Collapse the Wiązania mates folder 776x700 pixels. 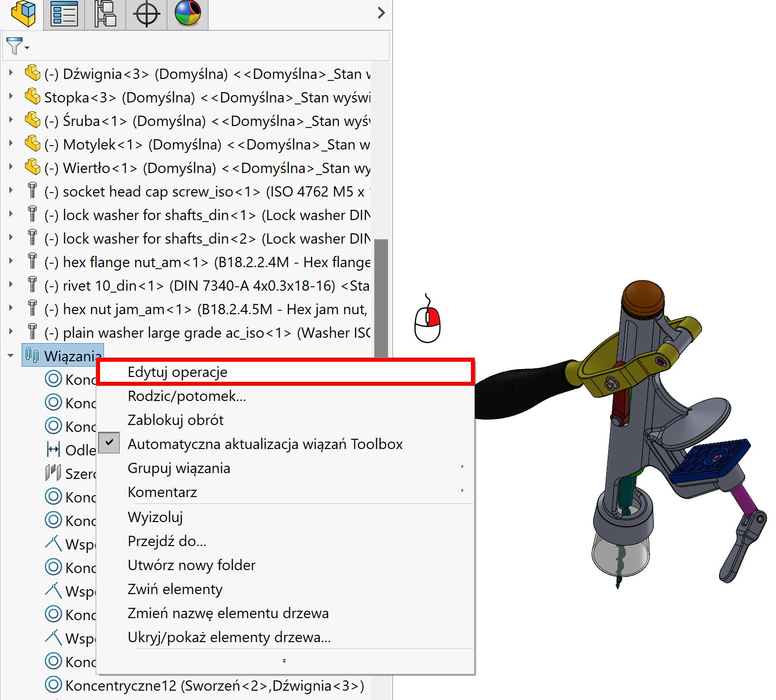11,356
